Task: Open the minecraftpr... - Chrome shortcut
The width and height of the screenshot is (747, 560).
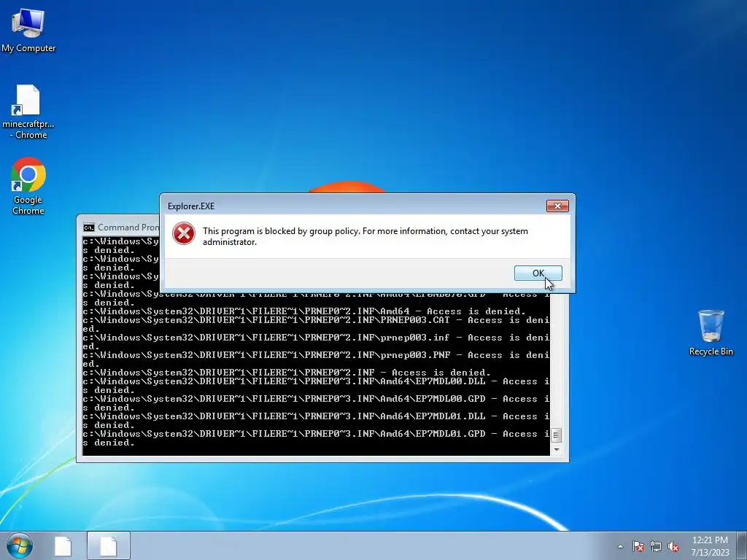Action: tap(28, 112)
